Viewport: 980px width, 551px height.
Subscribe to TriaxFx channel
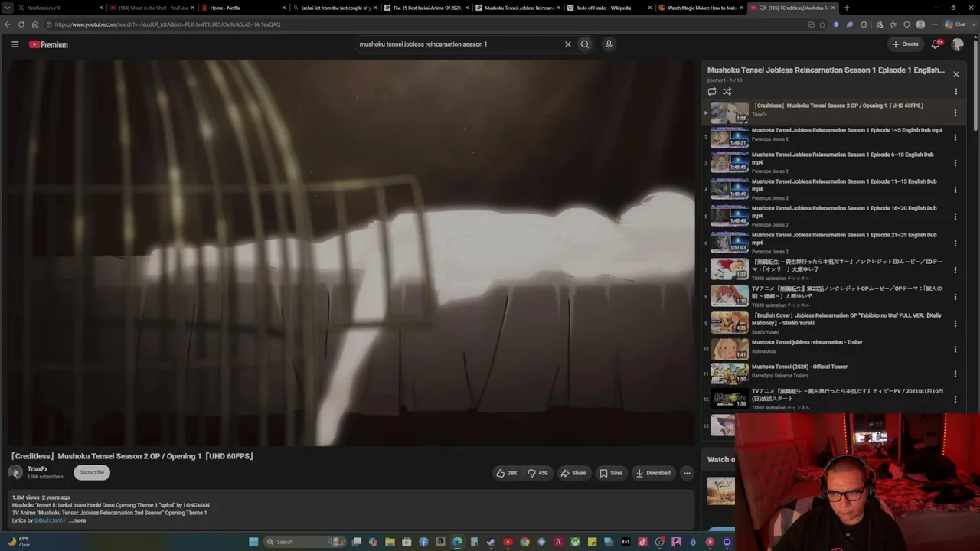coord(92,472)
